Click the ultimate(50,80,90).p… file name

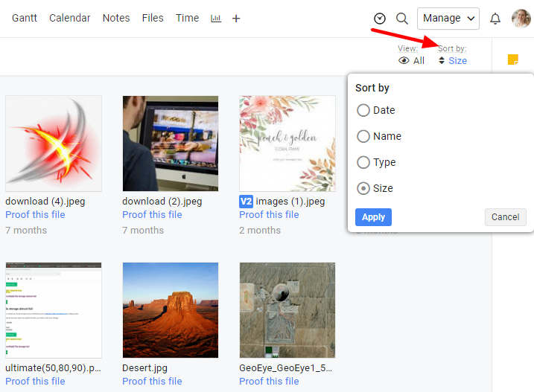click(53, 368)
